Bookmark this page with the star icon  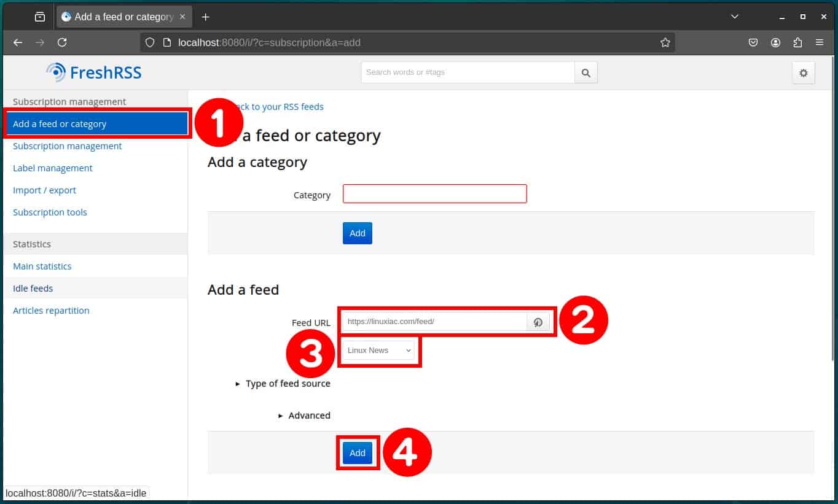point(665,42)
